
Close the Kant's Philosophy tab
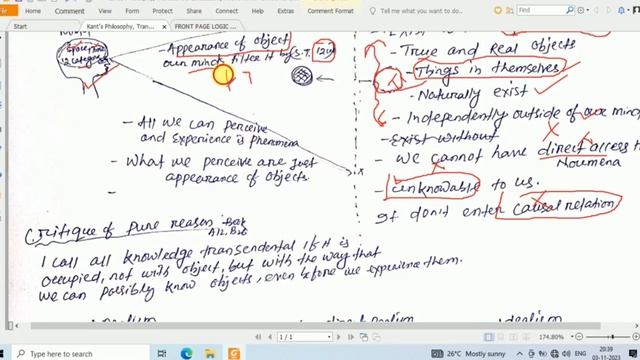pyautogui.click(x=164, y=27)
